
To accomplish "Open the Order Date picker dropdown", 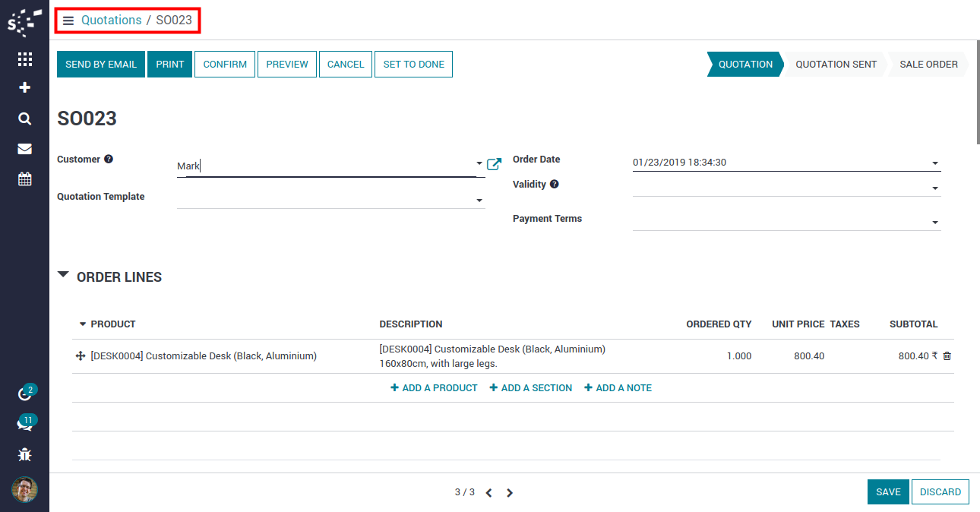I will point(934,163).
